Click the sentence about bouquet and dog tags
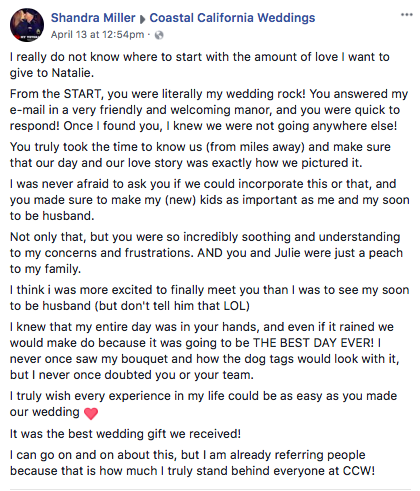Screen dimensions: 420x491 [x=204, y=367]
